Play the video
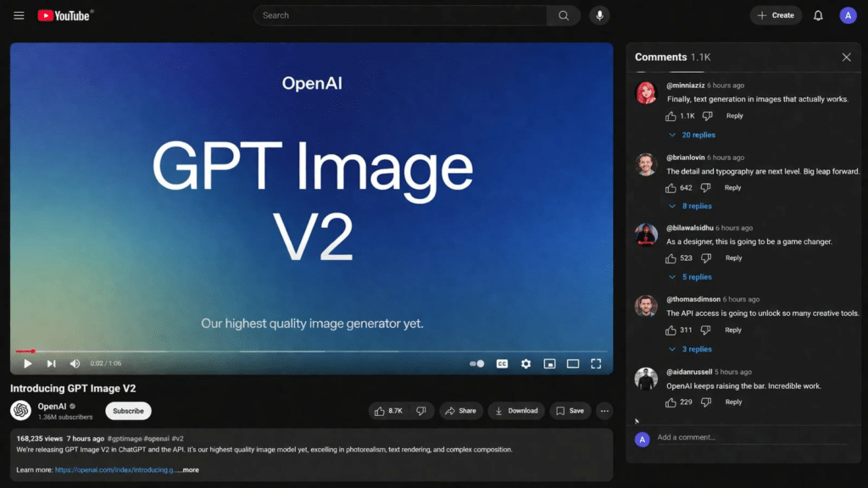Image resolution: width=868 pixels, height=488 pixels. [27, 363]
